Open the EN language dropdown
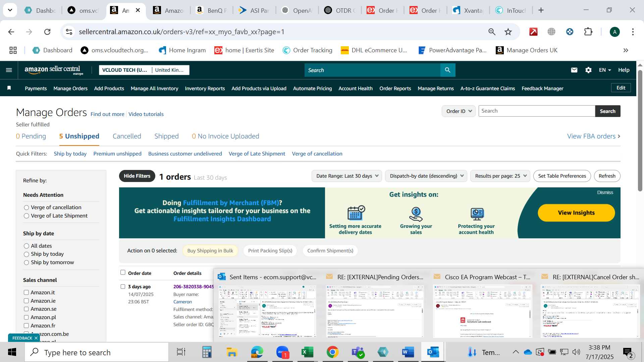 click(x=605, y=70)
